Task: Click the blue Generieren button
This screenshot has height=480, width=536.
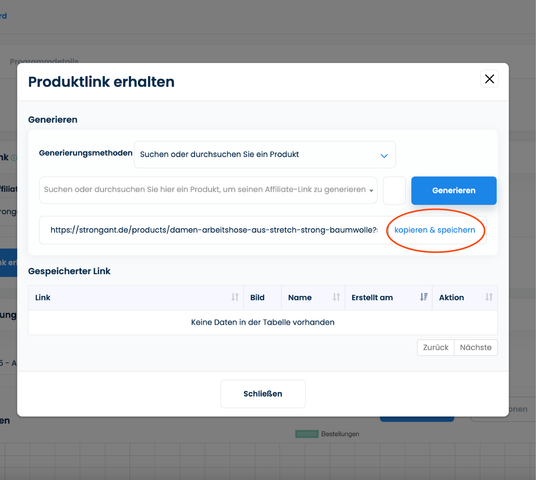Action: point(454,190)
